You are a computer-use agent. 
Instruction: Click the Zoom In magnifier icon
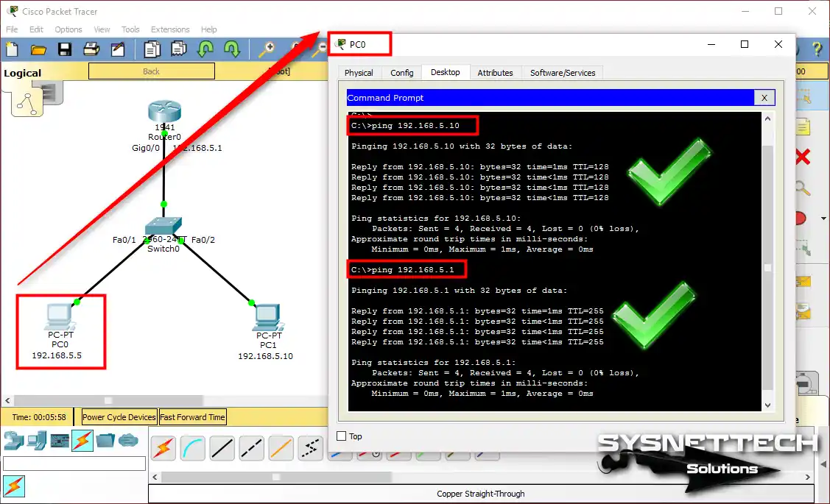[266, 49]
